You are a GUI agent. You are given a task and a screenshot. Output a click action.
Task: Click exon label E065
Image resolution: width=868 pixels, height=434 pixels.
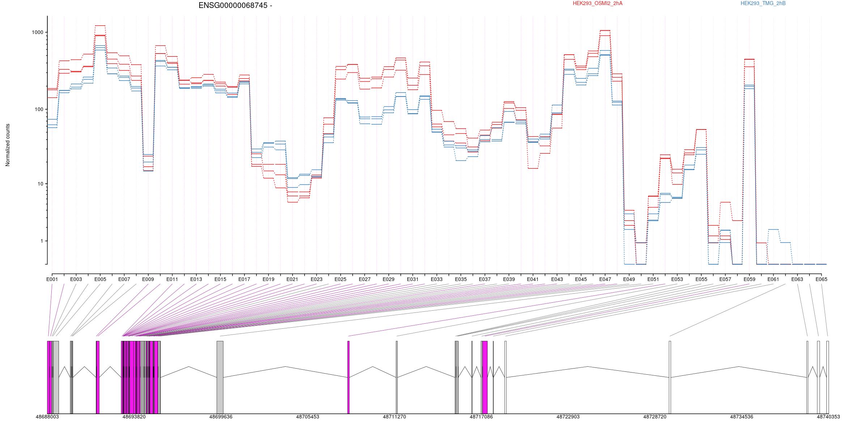821,279
